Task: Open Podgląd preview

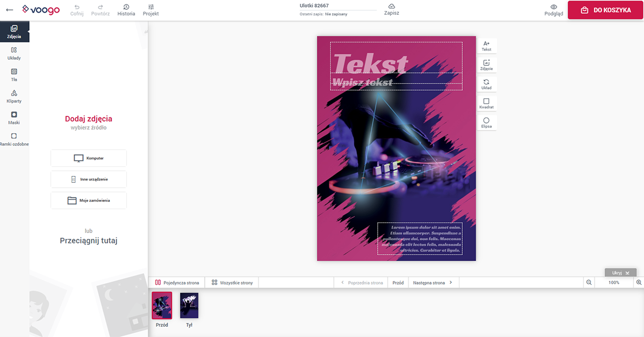Action: pos(553,10)
